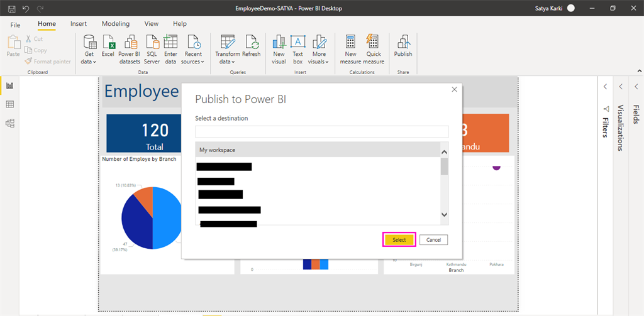Insert a Text box
Viewport: 644px width, 316px height.
(x=297, y=49)
